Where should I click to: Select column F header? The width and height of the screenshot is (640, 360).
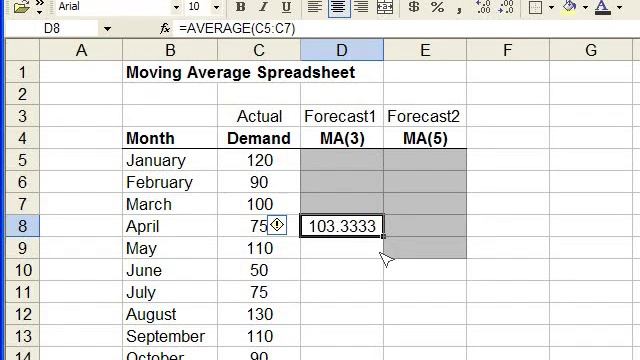pos(508,50)
